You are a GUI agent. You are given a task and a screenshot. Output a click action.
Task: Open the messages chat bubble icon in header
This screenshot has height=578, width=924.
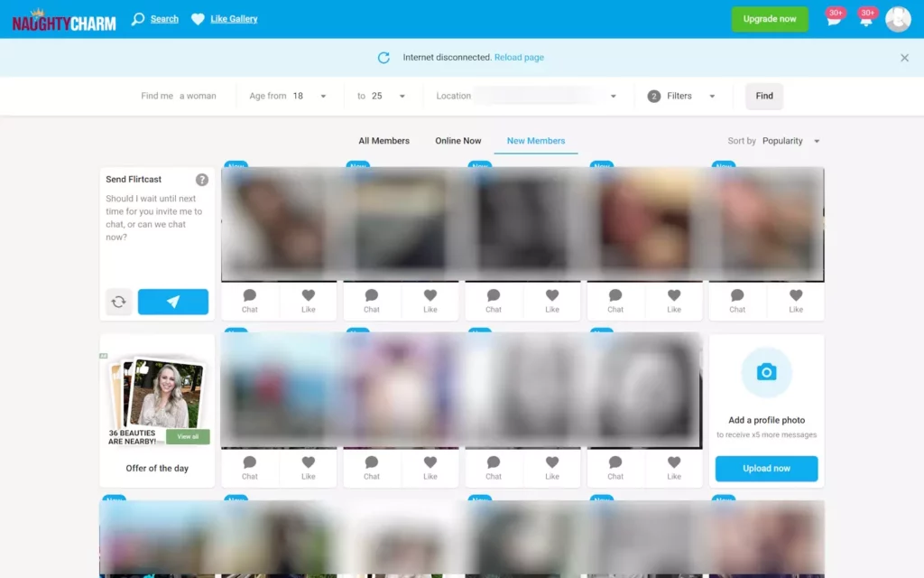tap(834, 19)
